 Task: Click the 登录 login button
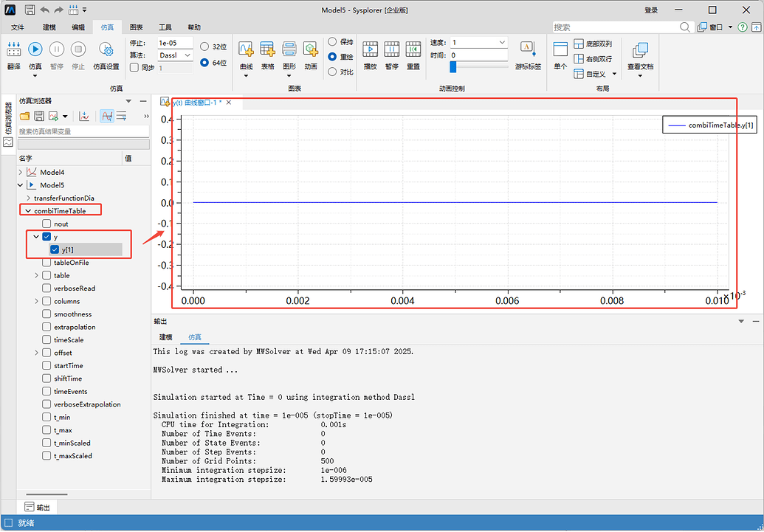pos(651,10)
